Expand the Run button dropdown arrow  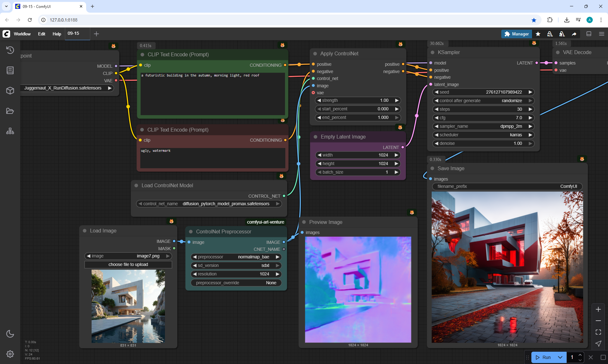(560, 357)
